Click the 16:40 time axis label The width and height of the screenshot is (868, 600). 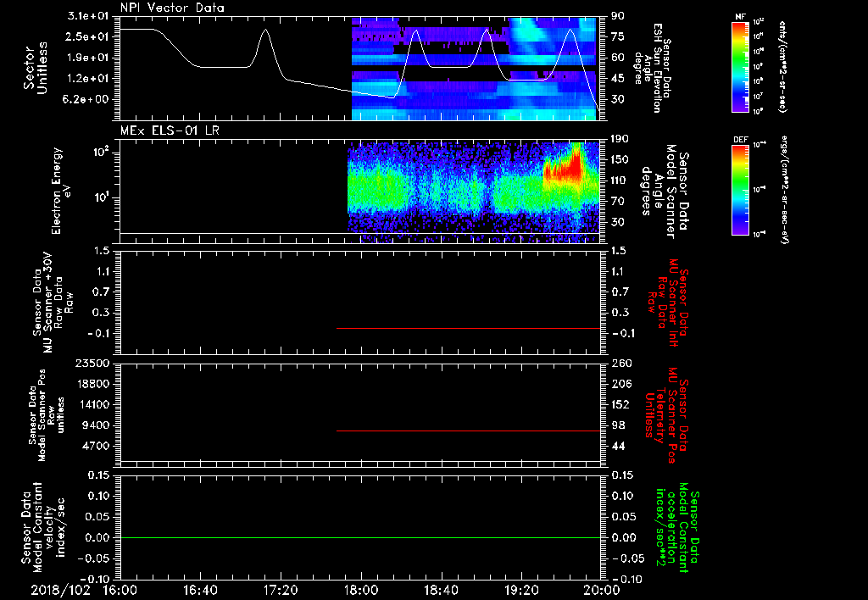tap(200, 590)
